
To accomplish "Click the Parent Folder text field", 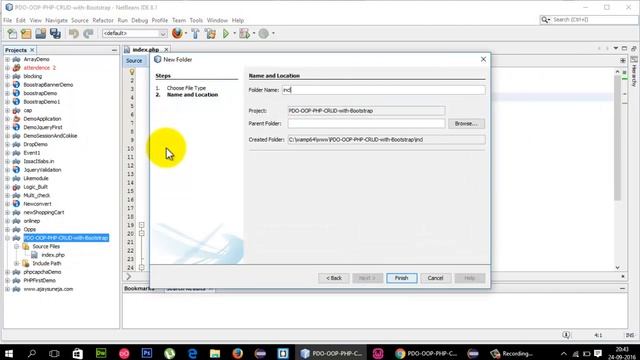I will [366, 123].
